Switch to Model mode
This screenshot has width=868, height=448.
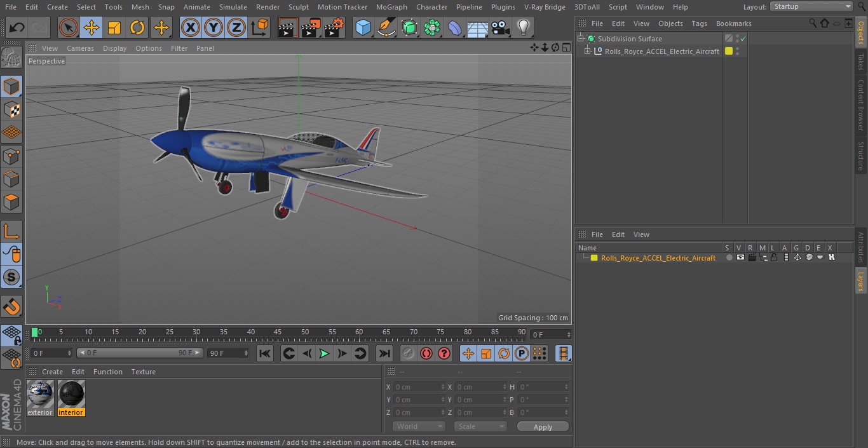[11, 86]
